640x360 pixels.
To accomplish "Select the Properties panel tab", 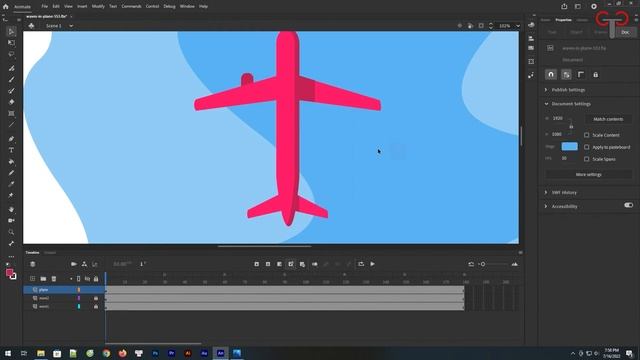I will (563, 20).
